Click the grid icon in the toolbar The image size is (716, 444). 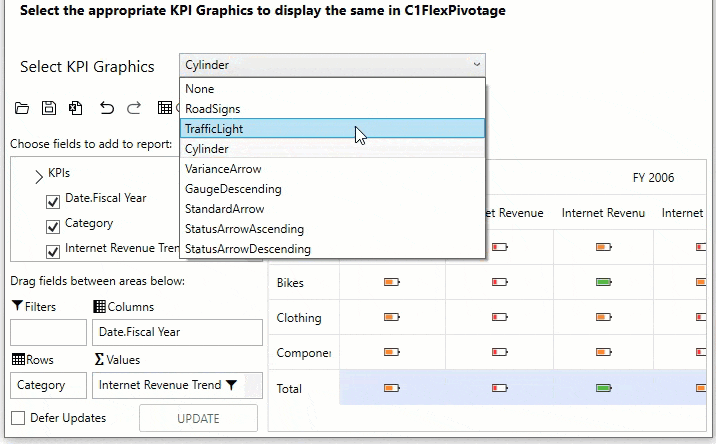[x=166, y=108]
